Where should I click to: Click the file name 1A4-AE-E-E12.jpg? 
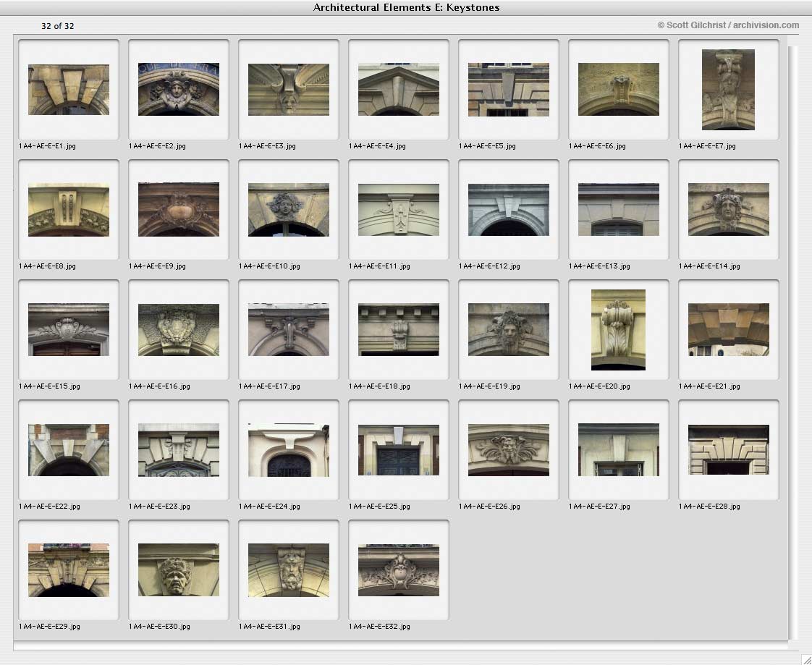(489, 266)
